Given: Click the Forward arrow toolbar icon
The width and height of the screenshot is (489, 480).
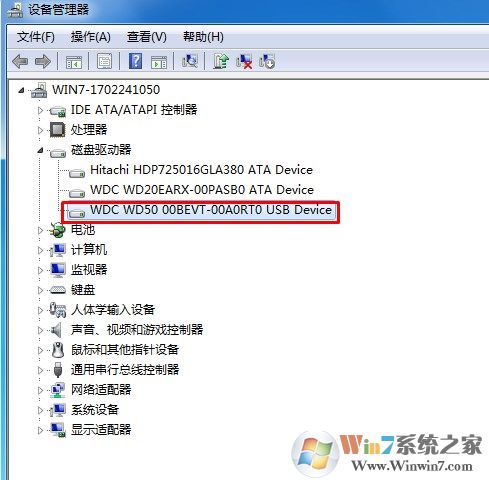Looking at the screenshot, I should [x=42, y=61].
